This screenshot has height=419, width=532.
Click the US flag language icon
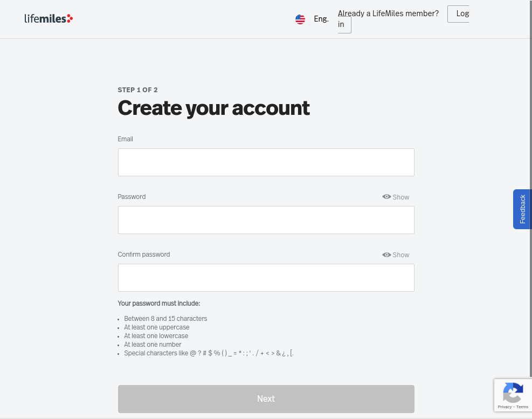300,19
